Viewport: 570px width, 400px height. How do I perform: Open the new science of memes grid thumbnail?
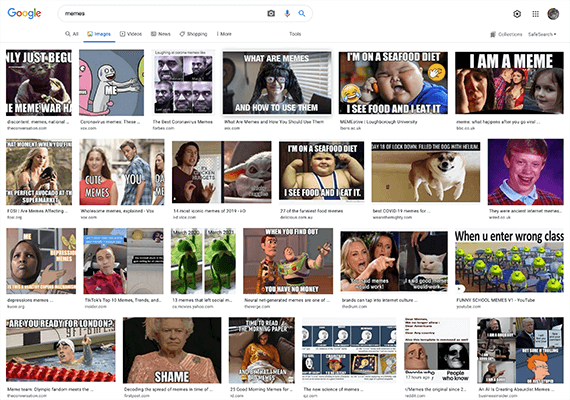349,349
